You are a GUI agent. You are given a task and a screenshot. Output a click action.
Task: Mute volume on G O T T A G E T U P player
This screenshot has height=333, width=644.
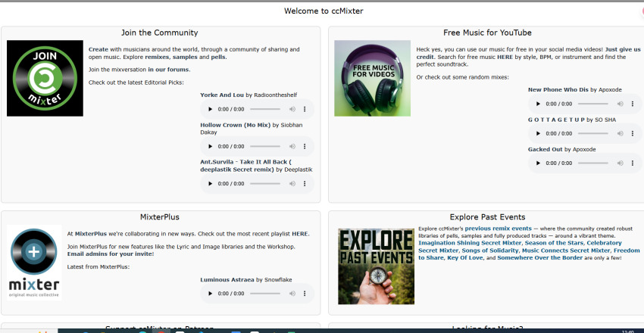click(620, 133)
